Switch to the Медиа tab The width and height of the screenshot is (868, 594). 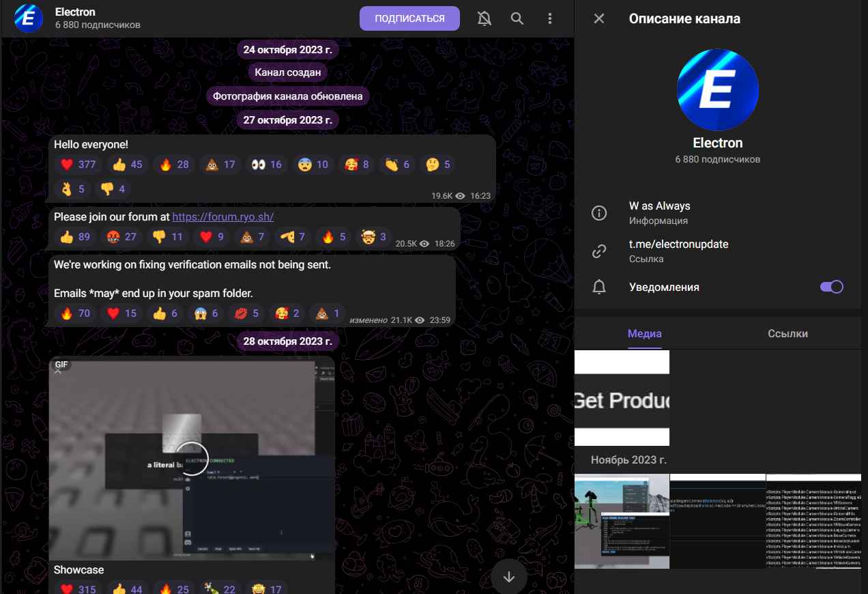coord(645,333)
